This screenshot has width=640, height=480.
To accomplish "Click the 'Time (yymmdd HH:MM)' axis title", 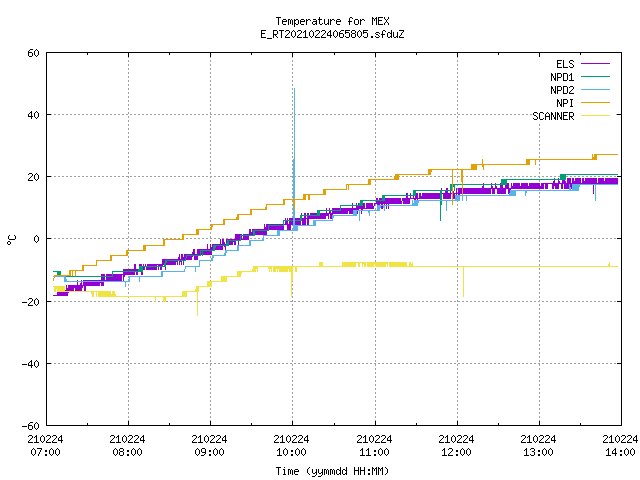I will tap(332, 471).
